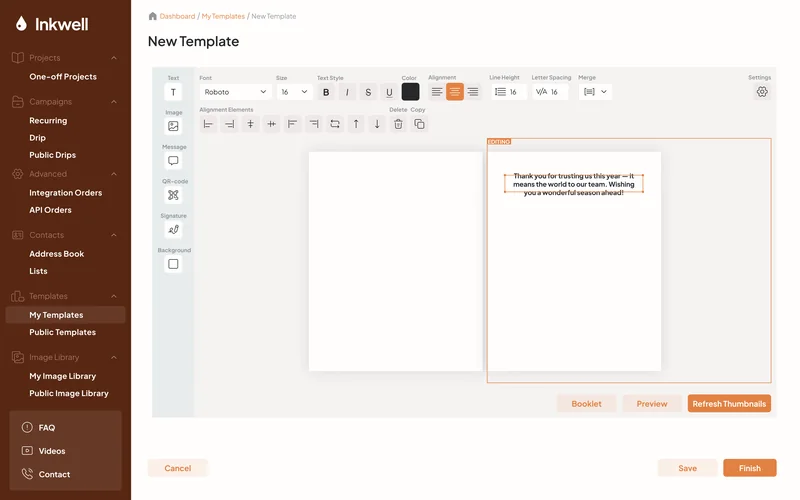Open the black text color swatch
This screenshot has width=800, height=500.
[x=410, y=92]
